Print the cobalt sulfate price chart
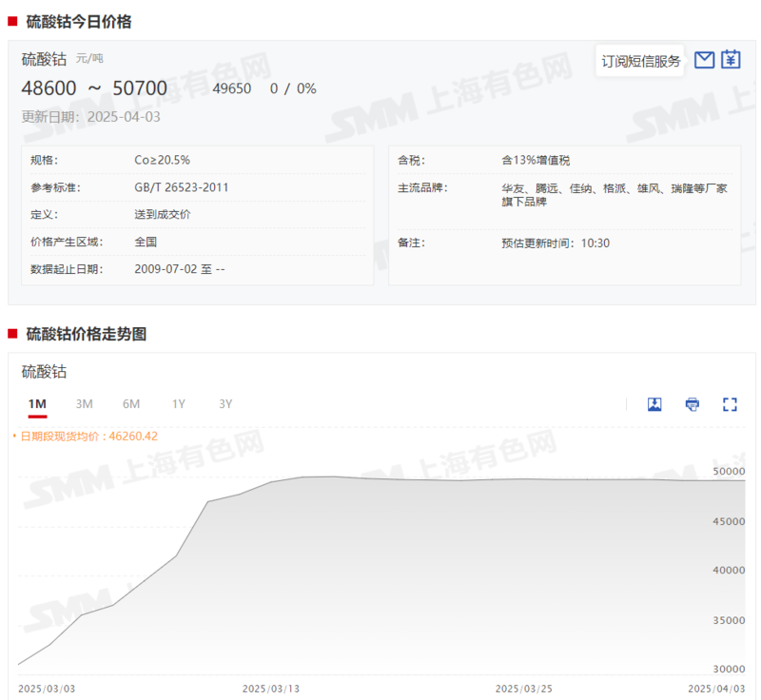761x700 pixels. click(x=693, y=404)
